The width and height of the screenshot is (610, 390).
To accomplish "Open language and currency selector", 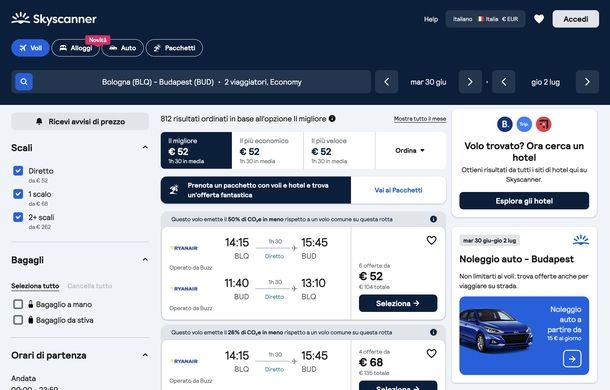I will [485, 19].
